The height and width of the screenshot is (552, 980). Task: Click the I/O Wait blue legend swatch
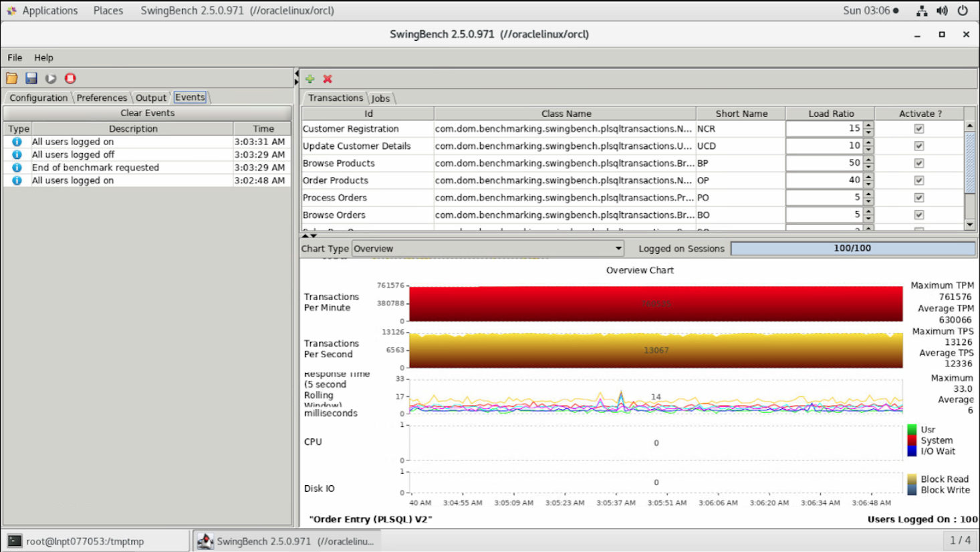[x=912, y=451]
